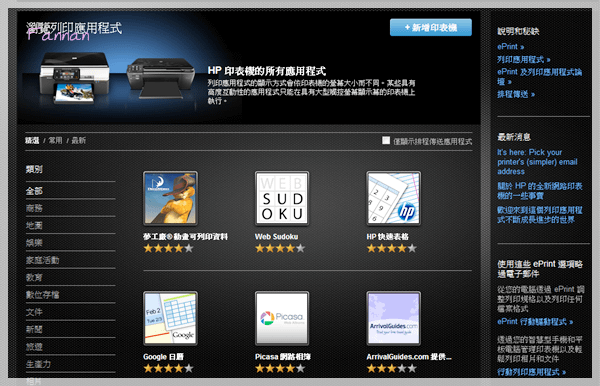This screenshot has width=600, height=386.
Task: Open the 歡迎來到這個列印應用程式 news link
Action: 540,215
